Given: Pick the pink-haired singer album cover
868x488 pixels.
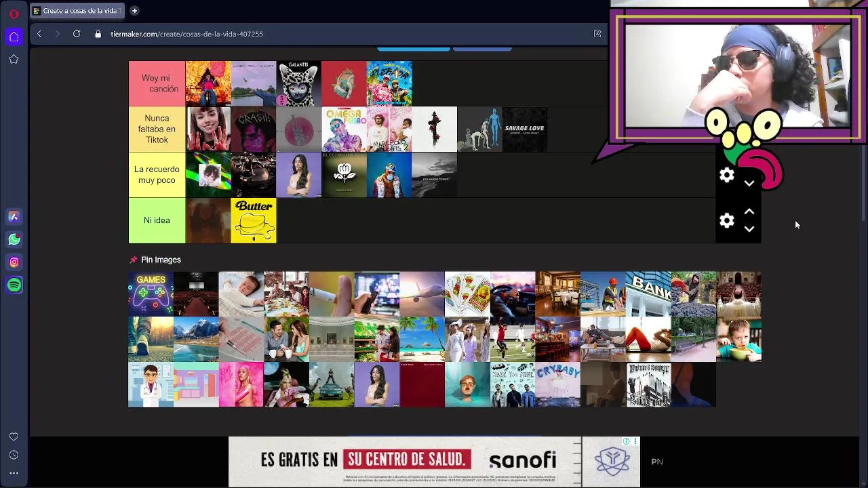Looking at the screenshot, I should tap(241, 385).
